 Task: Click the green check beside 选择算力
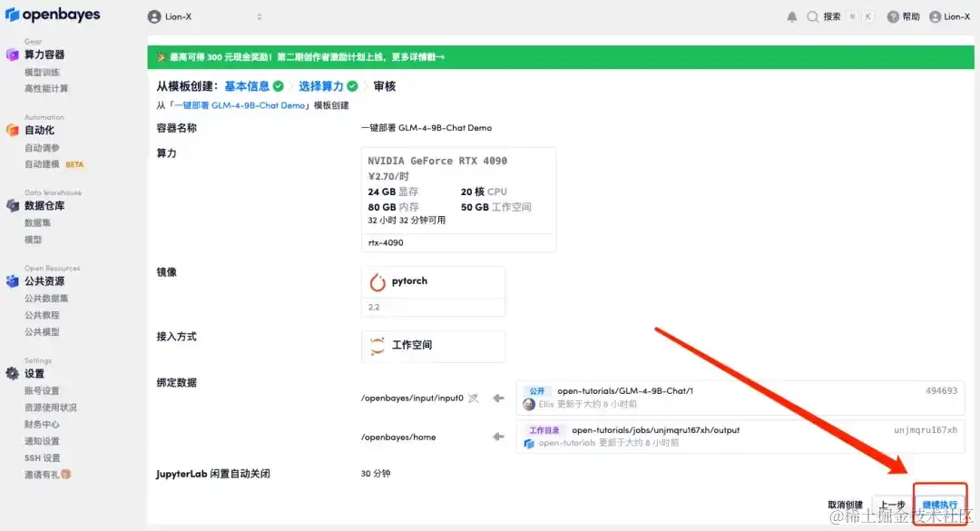(x=352, y=86)
